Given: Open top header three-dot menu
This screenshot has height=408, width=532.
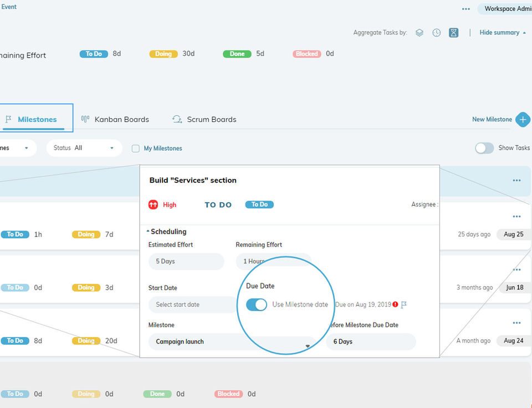Looking at the screenshot, I should click(466, 9).
